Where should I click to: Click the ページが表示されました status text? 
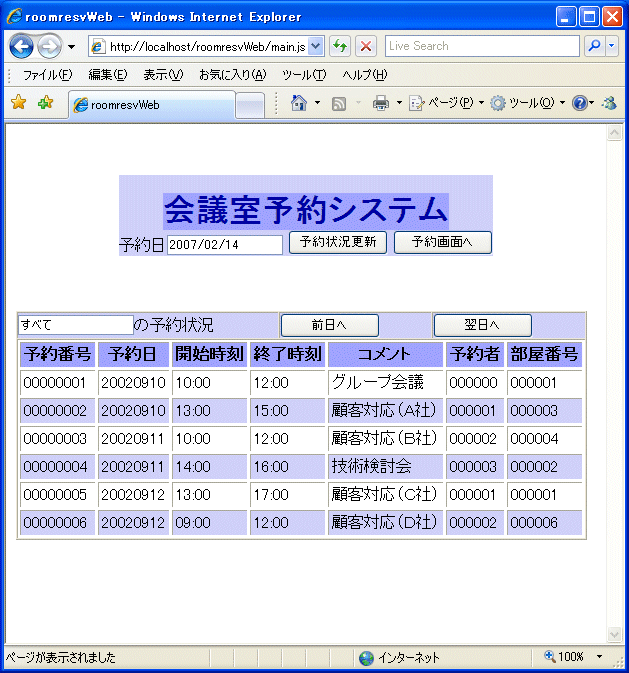tap(61, 658)
